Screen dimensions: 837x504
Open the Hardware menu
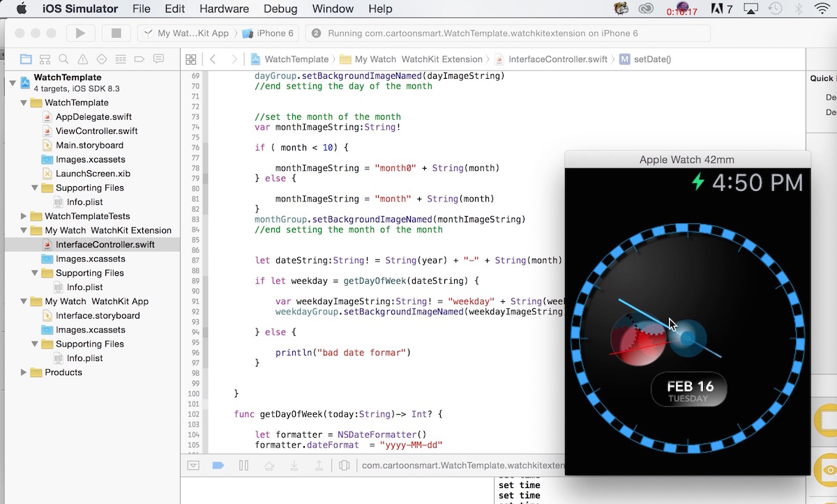tap(224, 8)
